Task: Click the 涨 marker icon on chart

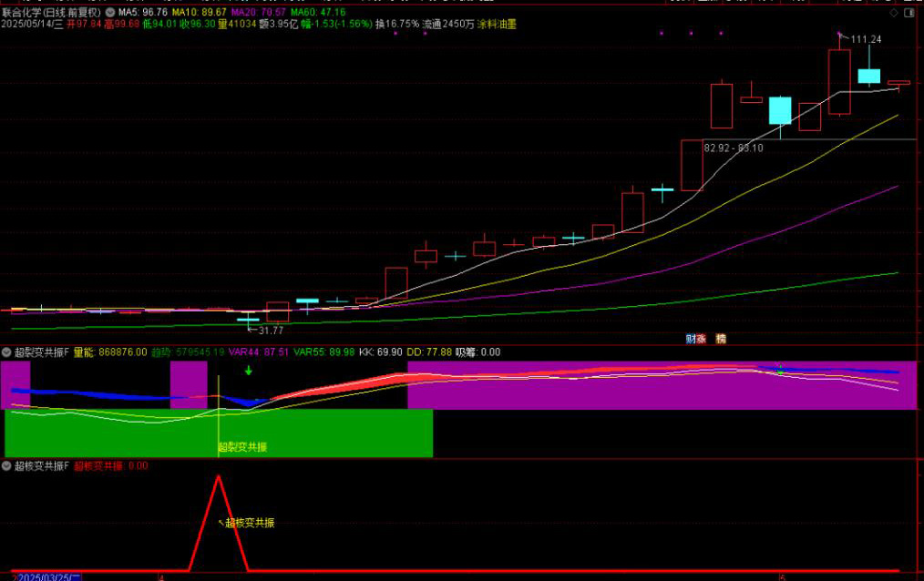Action: click(x=701, y=338)
